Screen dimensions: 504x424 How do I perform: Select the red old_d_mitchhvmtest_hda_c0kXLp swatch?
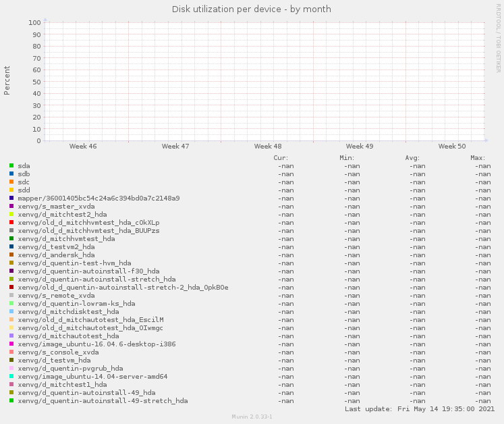pyautogui.click(x=11, y=222)
